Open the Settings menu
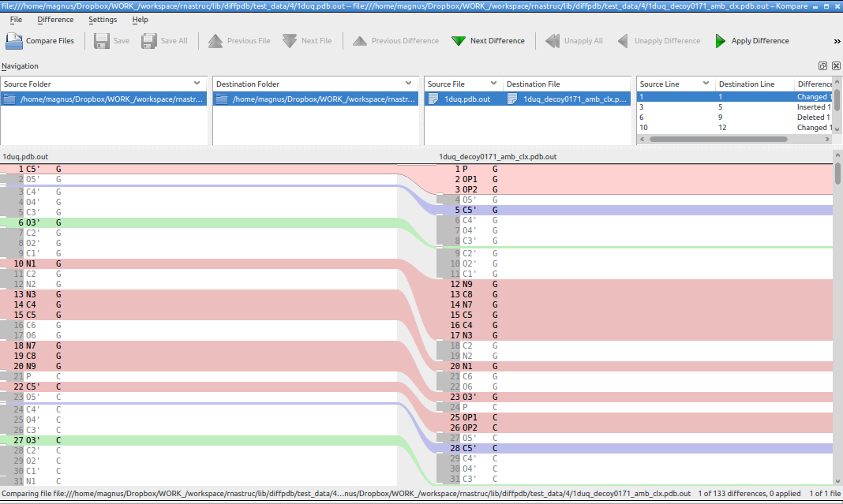843x504 pixels. coord(103,19)
